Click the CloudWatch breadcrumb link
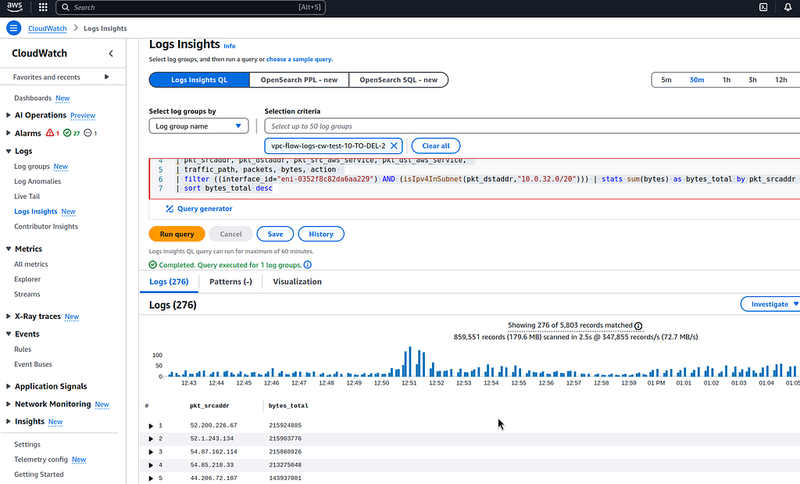 point(47,29)
